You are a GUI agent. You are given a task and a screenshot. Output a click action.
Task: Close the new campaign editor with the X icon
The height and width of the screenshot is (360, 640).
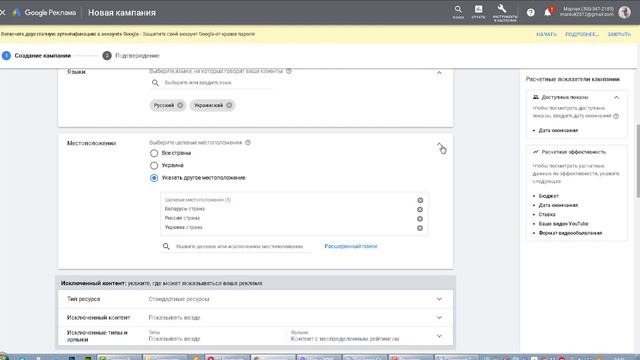tap(2, 13)
